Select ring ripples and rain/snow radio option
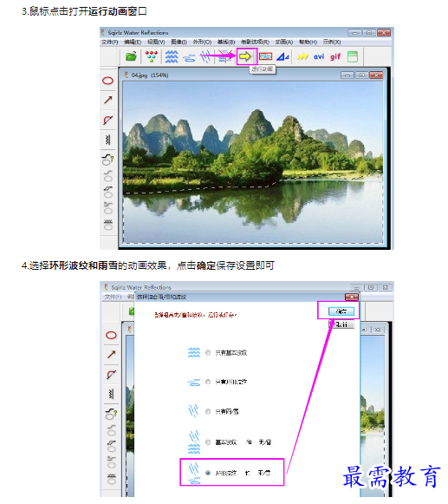Viewport: 448px width, 504px height. [208, 473]
